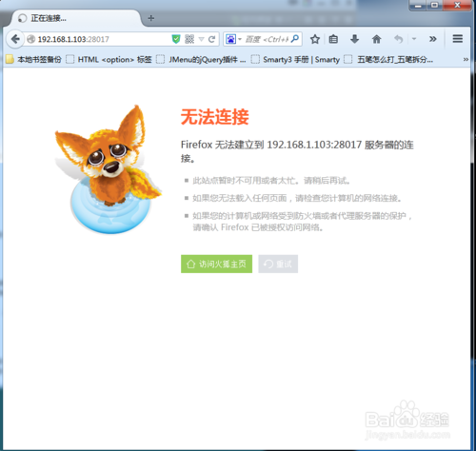Bookmark this page with the star icon

(315, 39)
